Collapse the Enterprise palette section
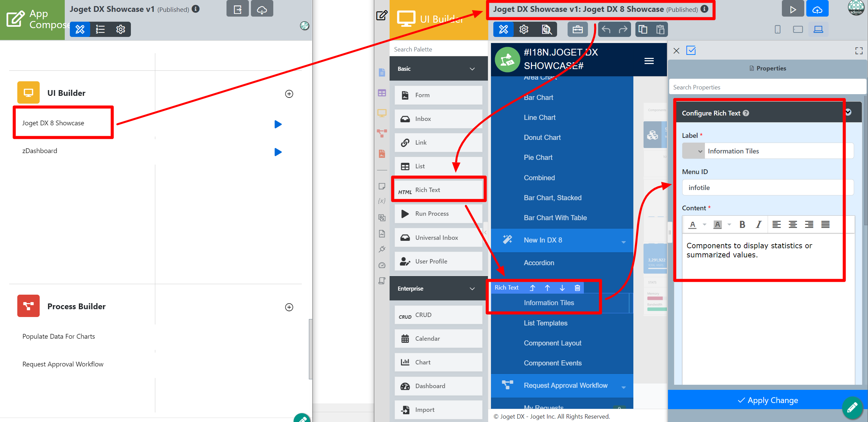The width and height of the screenshot is (868, 422). (x=472, y=289)
